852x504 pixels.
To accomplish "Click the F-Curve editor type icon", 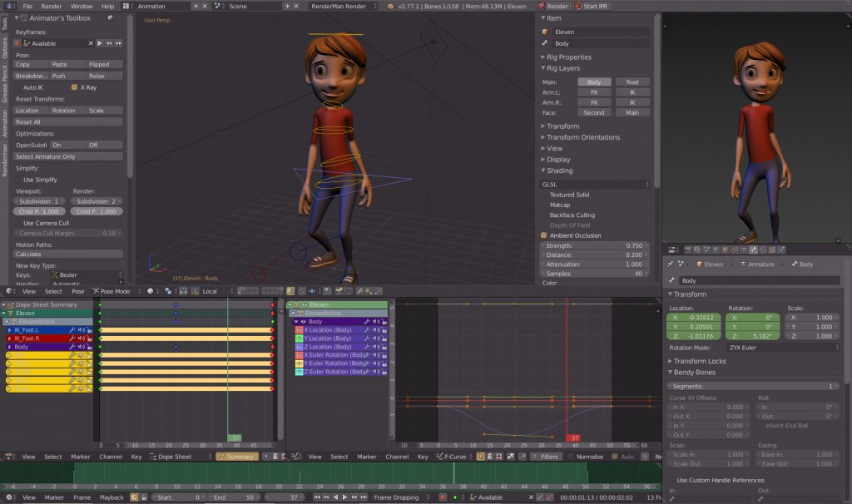I will [295, 457].
